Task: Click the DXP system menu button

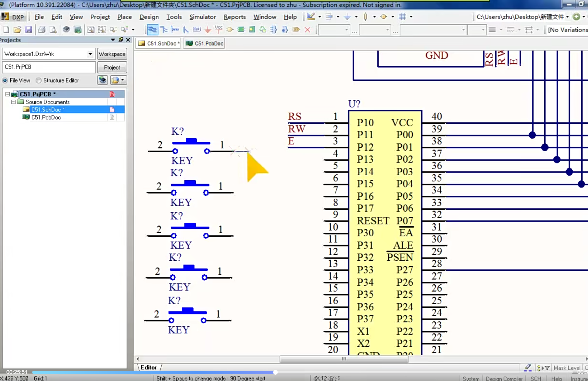Action: (x=13, y=17)
